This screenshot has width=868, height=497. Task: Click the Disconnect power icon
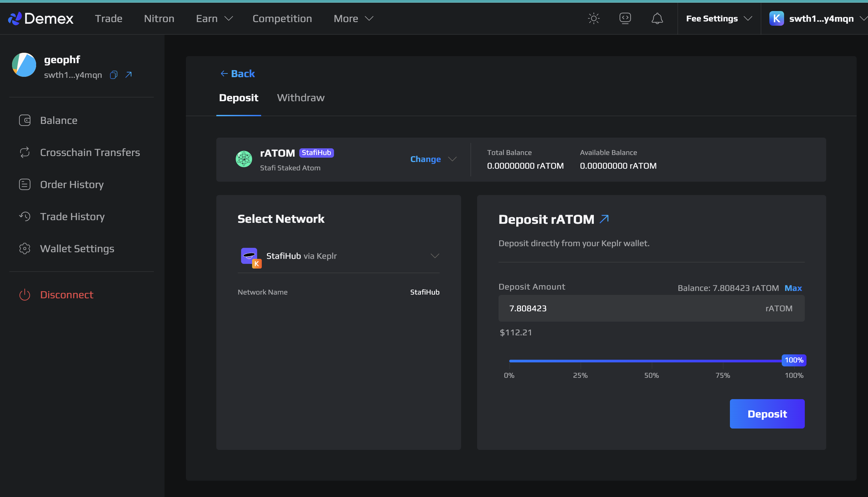25,295
